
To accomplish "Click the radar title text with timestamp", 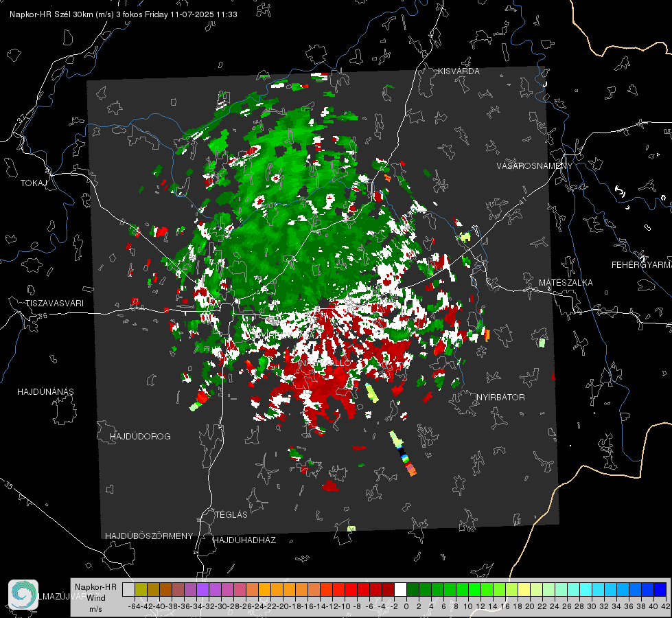I will [124, 14].
